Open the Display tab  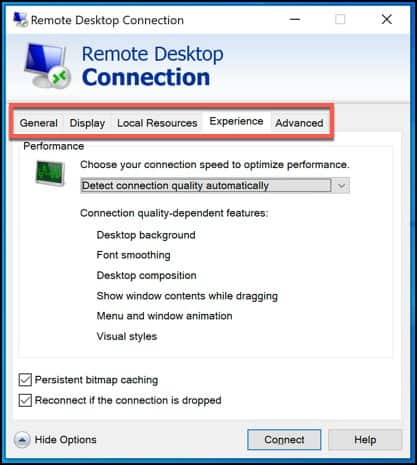click(x=87, y=123)
